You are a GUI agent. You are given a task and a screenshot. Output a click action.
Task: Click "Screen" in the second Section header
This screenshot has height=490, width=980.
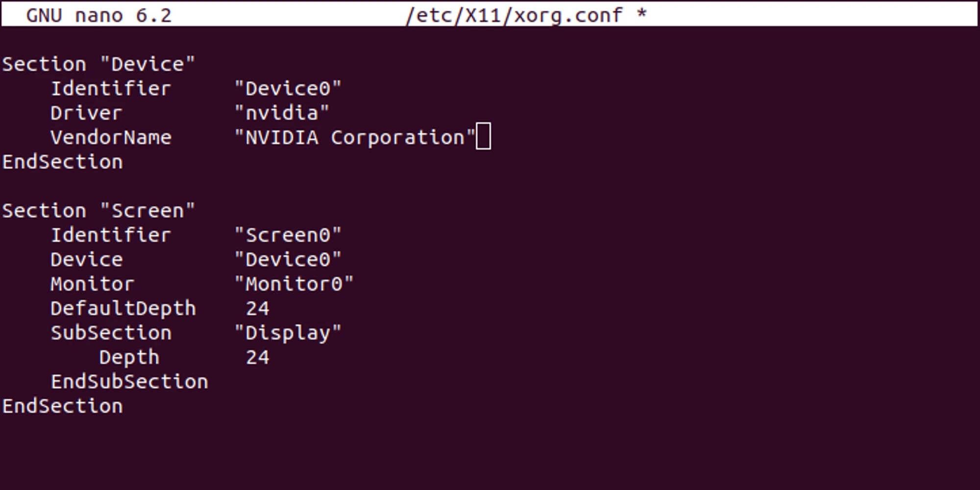pos(147,211)
